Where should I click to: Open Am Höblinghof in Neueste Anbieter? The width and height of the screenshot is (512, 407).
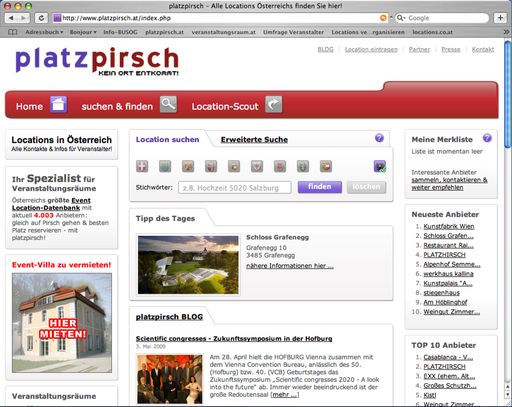coord(445,302)
